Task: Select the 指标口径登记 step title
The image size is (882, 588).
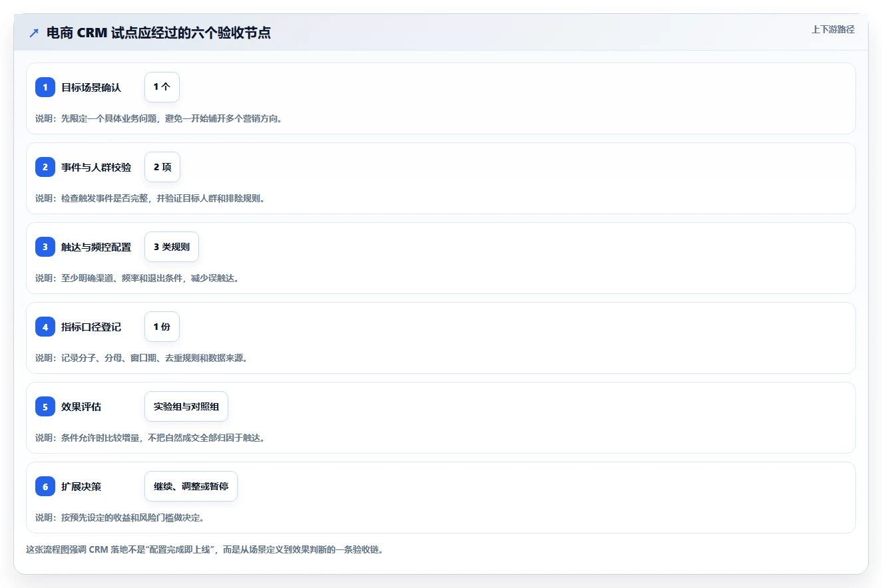Action: [x=91, y=327]
